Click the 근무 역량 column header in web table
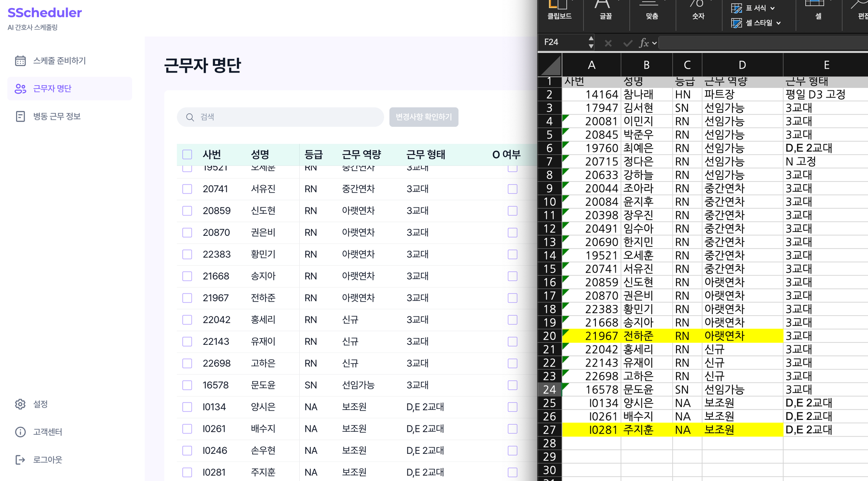 click(362, 154)
